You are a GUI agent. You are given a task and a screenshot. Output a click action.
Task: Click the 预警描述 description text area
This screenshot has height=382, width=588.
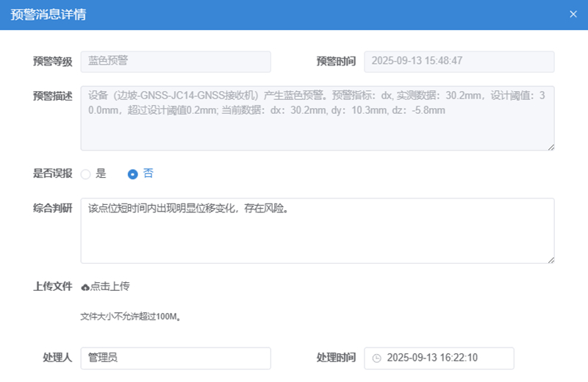[x=317, y=118]
